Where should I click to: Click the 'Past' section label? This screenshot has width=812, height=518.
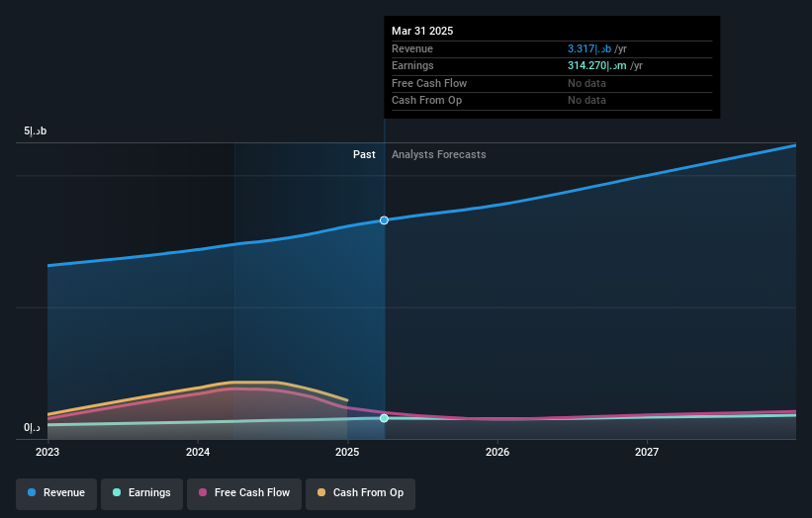(x=364, y=154)
